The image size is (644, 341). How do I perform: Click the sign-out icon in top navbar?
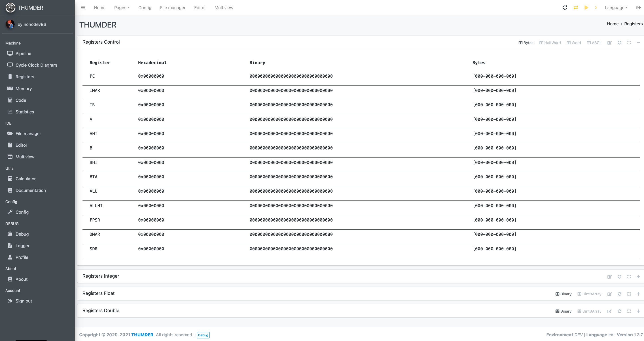pyautogui.click(x=638, y=8)
